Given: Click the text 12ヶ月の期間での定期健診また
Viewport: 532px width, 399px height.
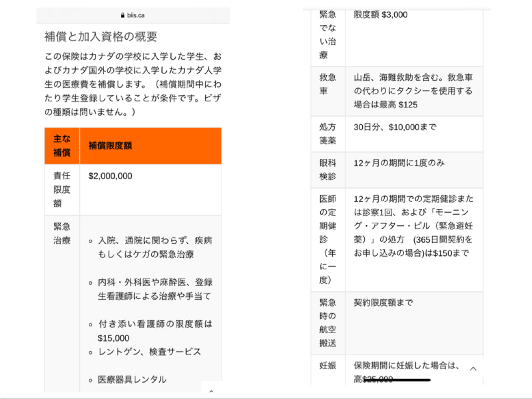Looking at the screenshot, I should click(413, 199).
